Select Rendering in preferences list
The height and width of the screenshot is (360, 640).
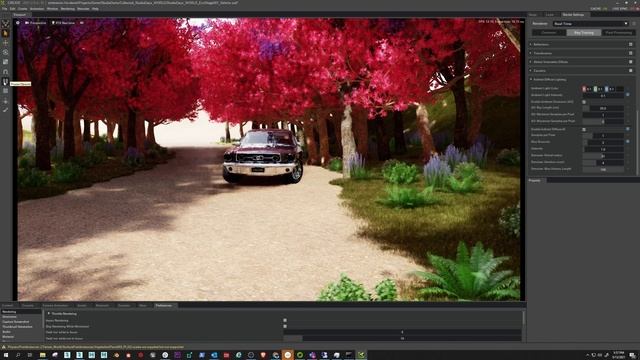(20, 312)
